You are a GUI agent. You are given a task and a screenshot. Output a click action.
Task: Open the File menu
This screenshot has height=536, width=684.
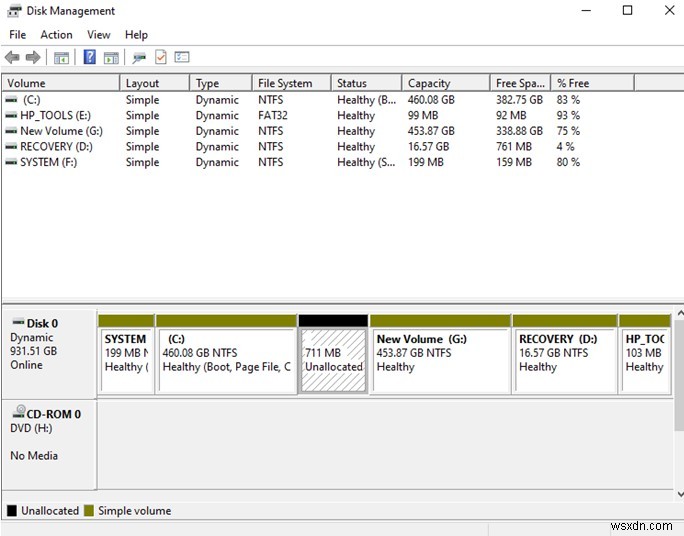pos(17,35)
